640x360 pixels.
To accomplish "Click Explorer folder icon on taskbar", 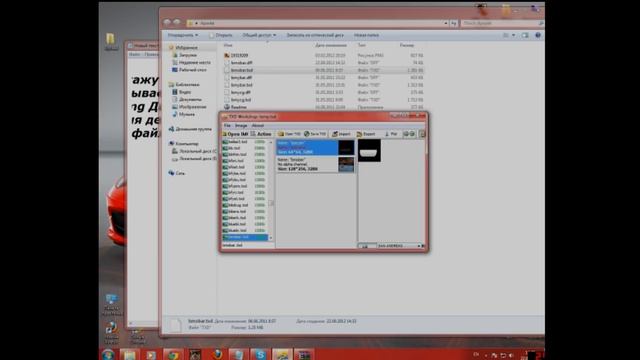I will tap(129, 355).
